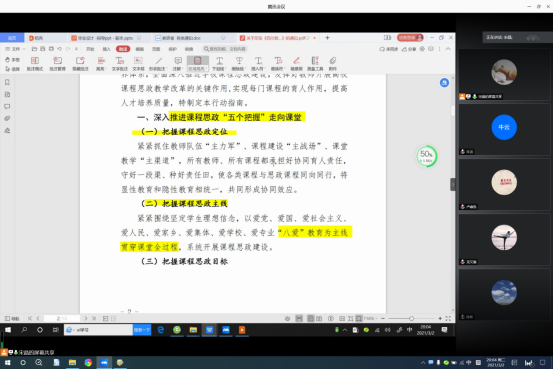
Task: Toggle the 批注模式 annotation mode
Action: [x=35, y=63]
